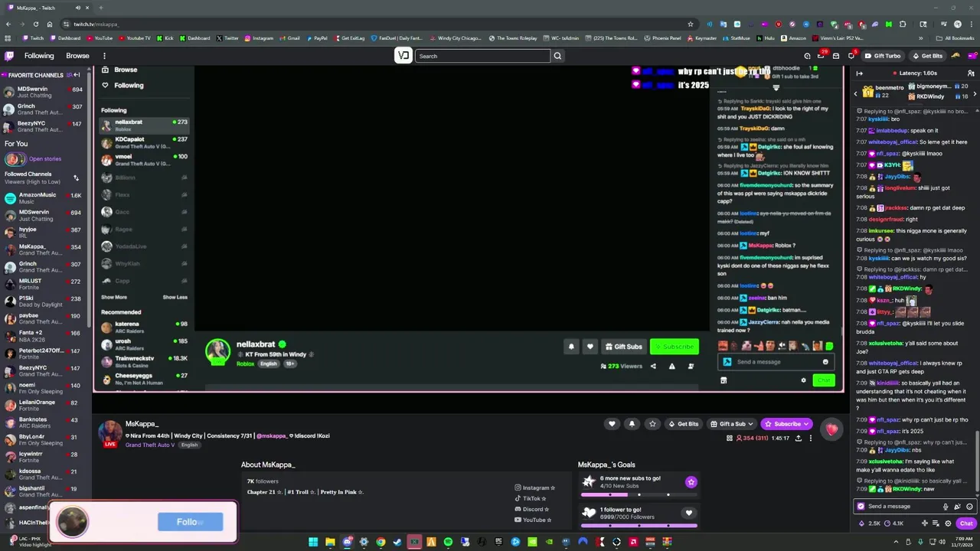
Task: Click channel points balance 4.1K
Action: [x=893, y=523]
